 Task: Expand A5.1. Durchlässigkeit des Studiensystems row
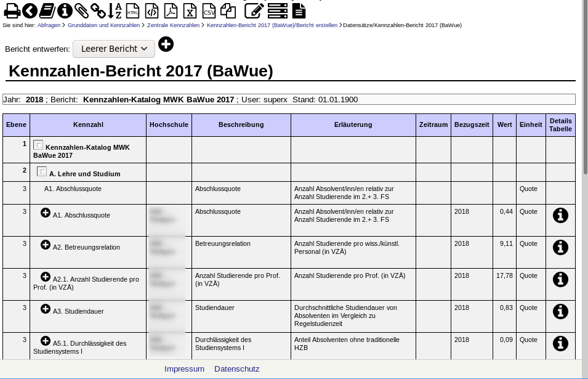(x=46, y=341)
